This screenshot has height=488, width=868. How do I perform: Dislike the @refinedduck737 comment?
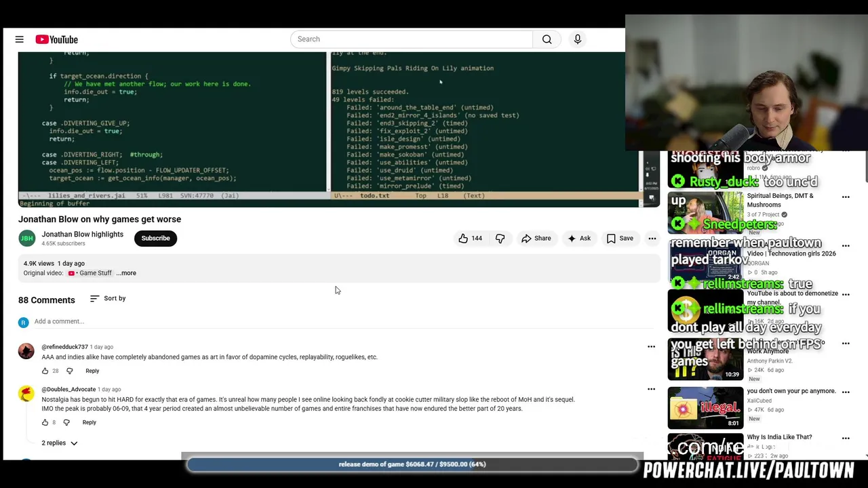tap(69, 371)
